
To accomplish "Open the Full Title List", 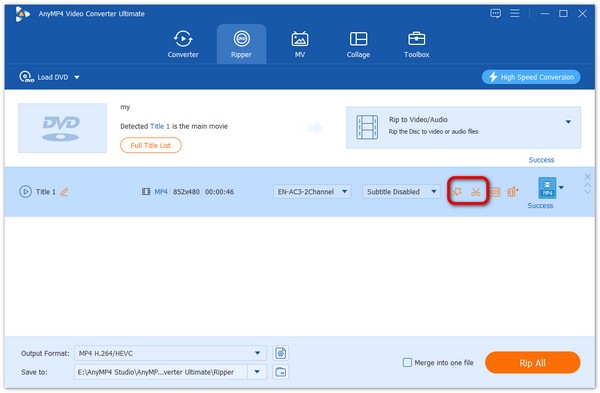I will tap(151, 145).
